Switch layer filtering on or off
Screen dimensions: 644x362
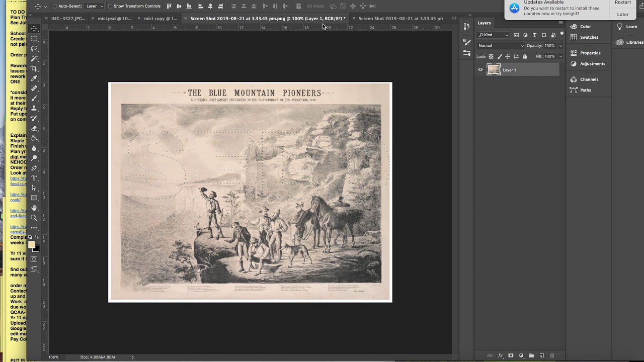[x=561, y=35]
